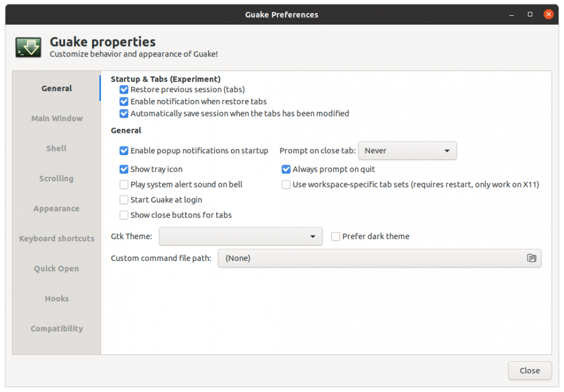Image resolution: width=564 pixels, height=392 pixels.
Task: Click the Guake properties heading
Action: (102, 42)
